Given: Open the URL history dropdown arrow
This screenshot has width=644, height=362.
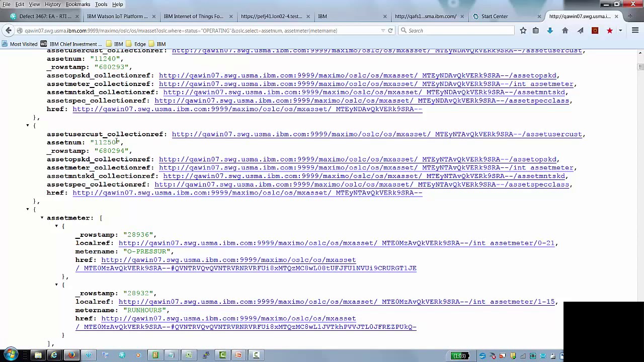Looking at the screenshot, I should click(x=383, y=31).
